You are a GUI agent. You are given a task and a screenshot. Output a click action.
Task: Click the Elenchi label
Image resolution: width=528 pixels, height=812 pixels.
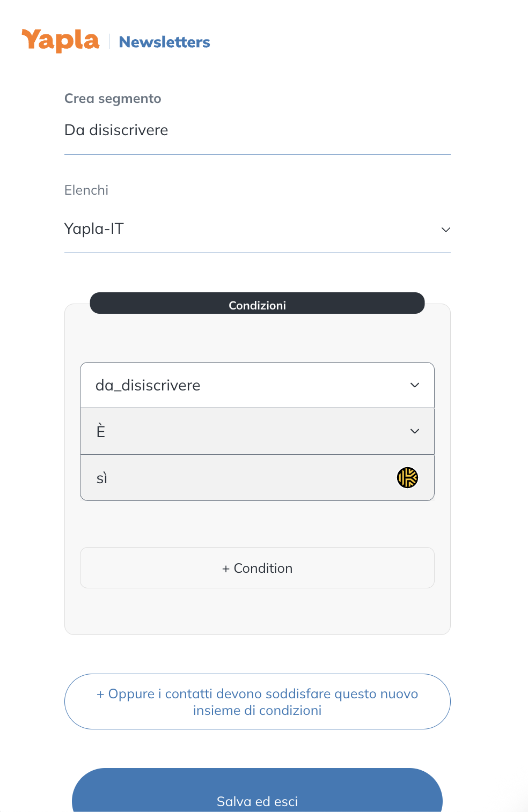tap(86, 190)
